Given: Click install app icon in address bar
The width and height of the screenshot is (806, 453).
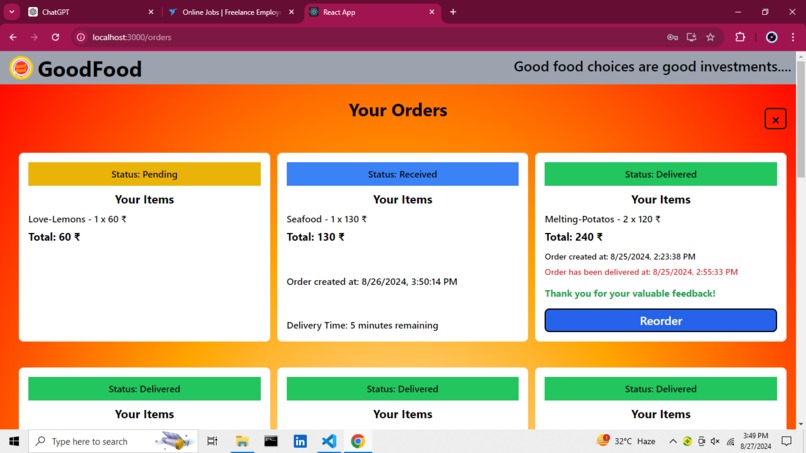Looking at the screenshot, I should point(691,37).
